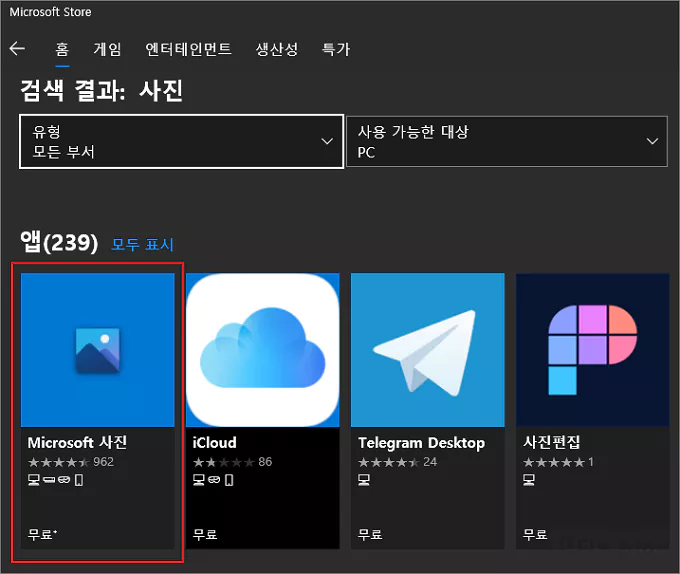Click PC device icon under iCloud
The height and width of the screenshot is (574, 680).
(199, 480)
